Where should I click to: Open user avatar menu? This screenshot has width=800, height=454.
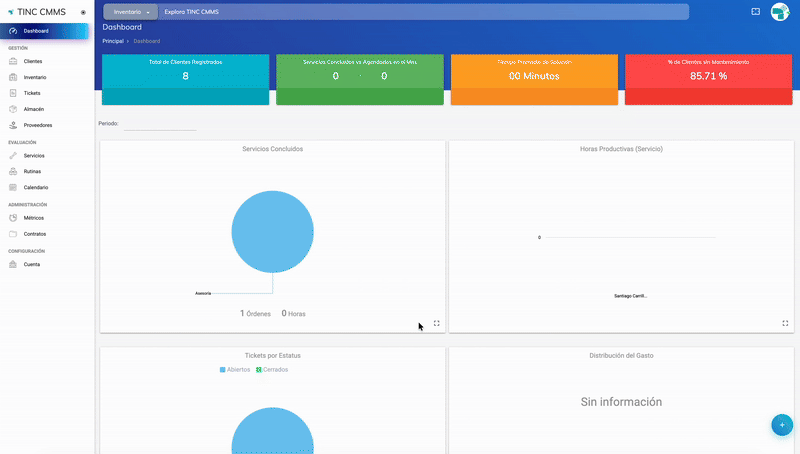coord(780,12)
